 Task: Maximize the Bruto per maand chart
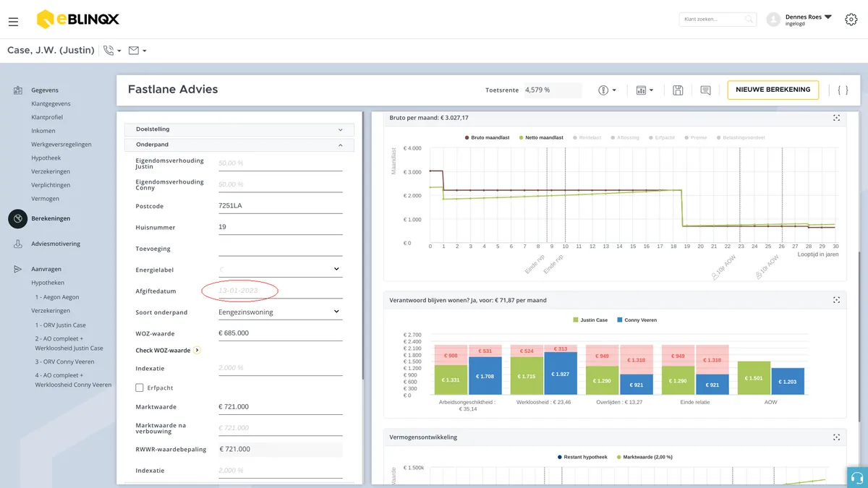tap(836, 118)
